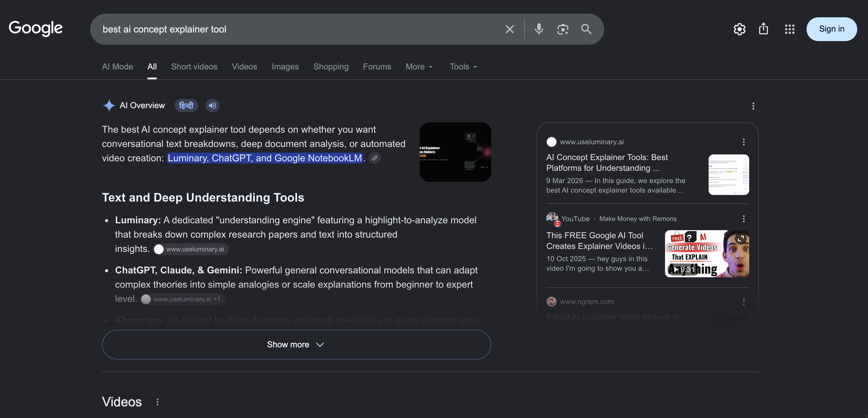Switch AI Overview to Hindi
Viewport: 868px width, 418px height.
click(186, 106)
